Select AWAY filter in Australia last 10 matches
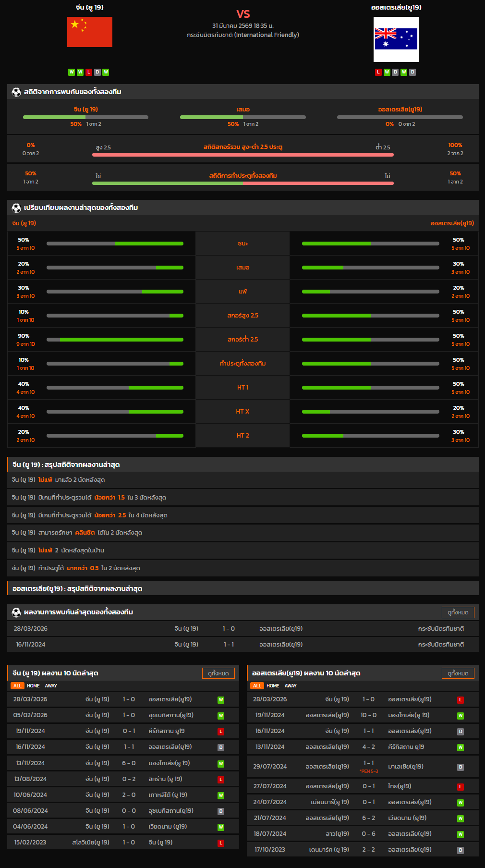 coord(291,686)
